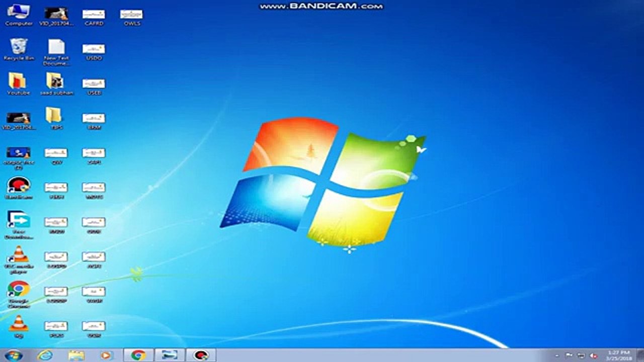Screen dimensions: 644x362
Task: Switch to Bandicam on the taskbar
Action: (x=201, y=355)
